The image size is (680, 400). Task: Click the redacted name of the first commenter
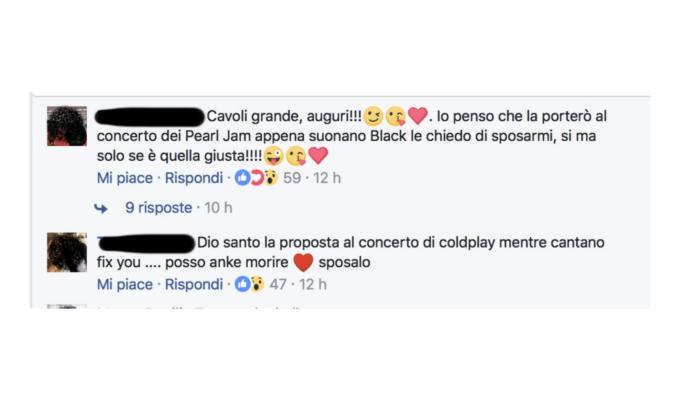point(150,117)
